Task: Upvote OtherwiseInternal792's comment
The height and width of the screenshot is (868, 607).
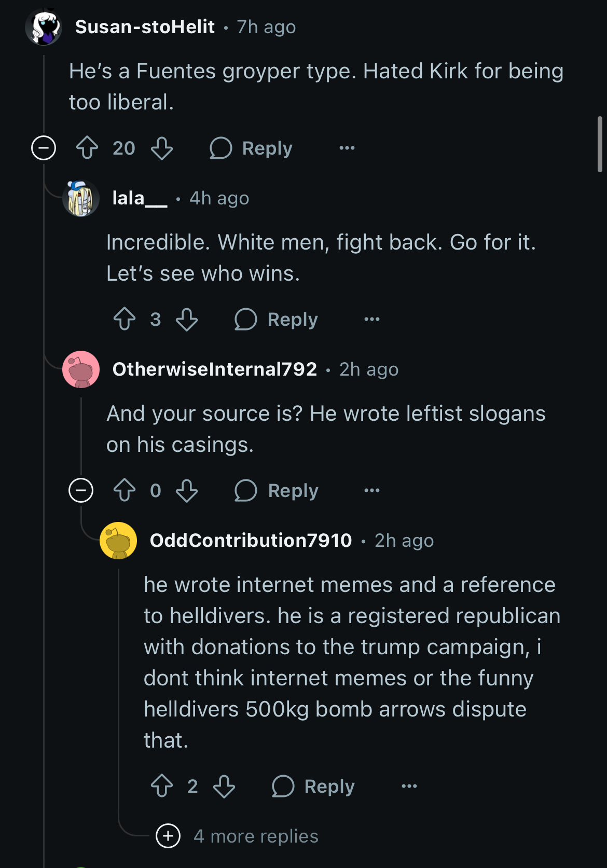Action: 125,490
